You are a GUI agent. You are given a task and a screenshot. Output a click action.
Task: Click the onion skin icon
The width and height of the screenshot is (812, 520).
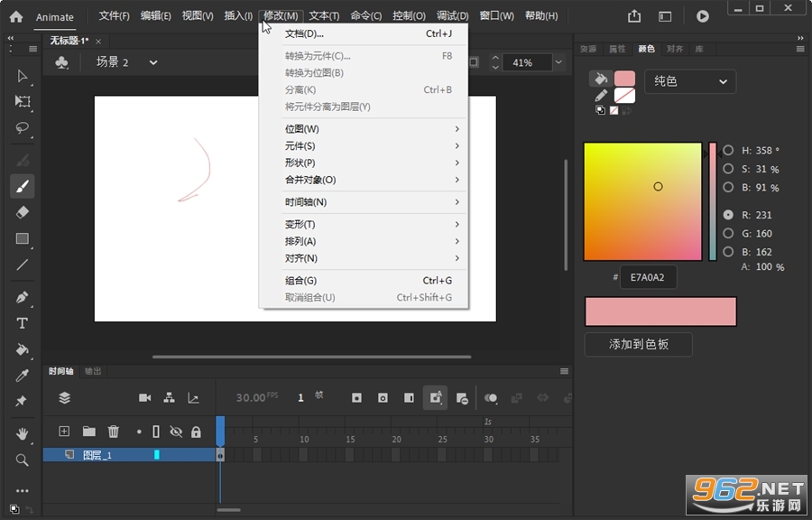click(491, 398)
